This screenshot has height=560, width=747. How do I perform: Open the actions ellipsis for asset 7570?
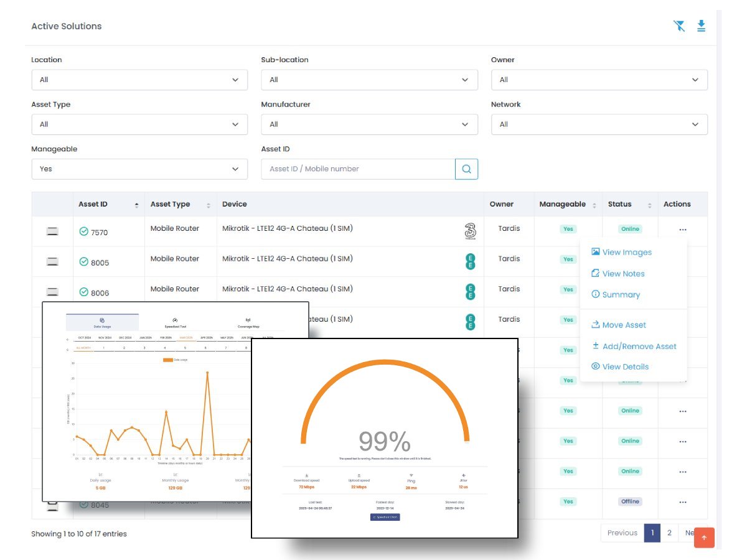pos(683,229)
